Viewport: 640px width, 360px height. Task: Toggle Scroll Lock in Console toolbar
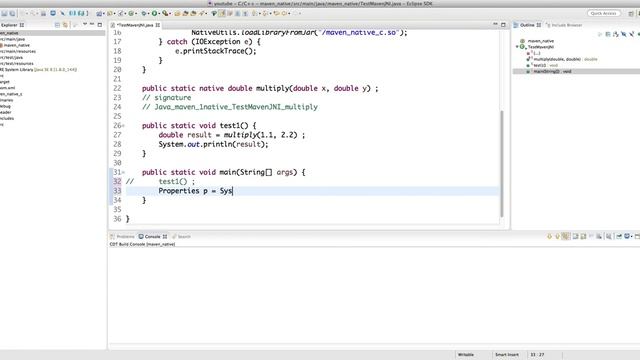pyautogui.click(x=599, y=236)
